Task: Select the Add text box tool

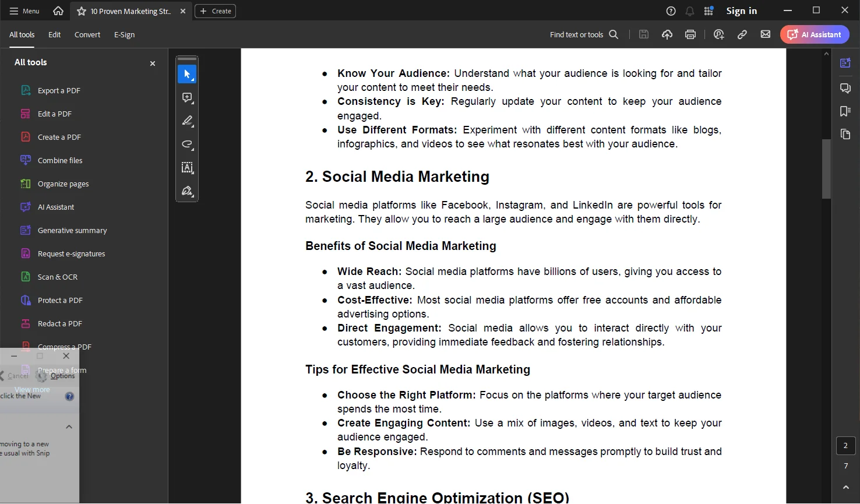Action: [187, 167]
